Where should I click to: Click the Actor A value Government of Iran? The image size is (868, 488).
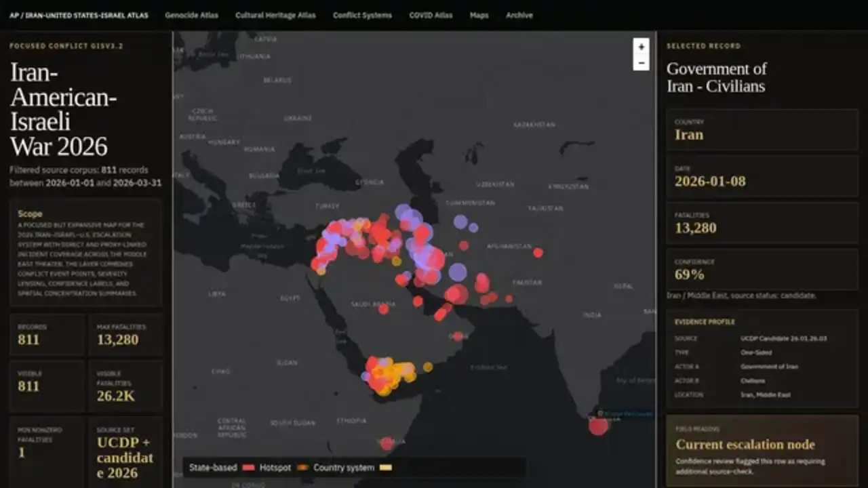click(769, 367)
